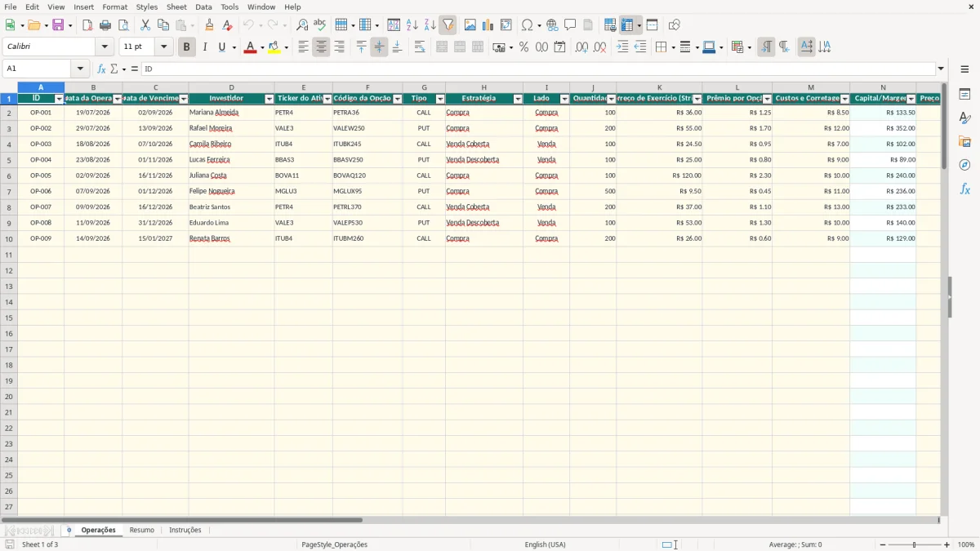The image size is (980, 551).
Task: Open the Data menu
Action: (x=203, y=7)
